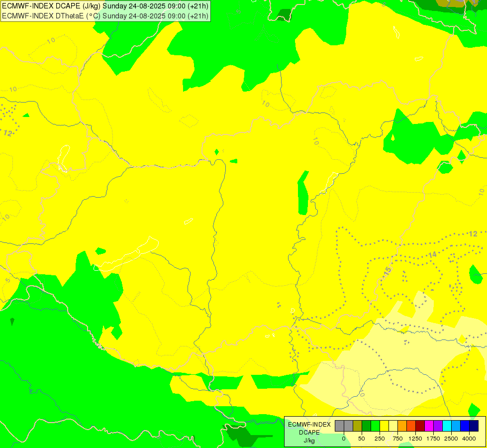Click the contour label 14 on the map
The height and width of the screenshot is (448, 487).
click(x=432, y=255)
